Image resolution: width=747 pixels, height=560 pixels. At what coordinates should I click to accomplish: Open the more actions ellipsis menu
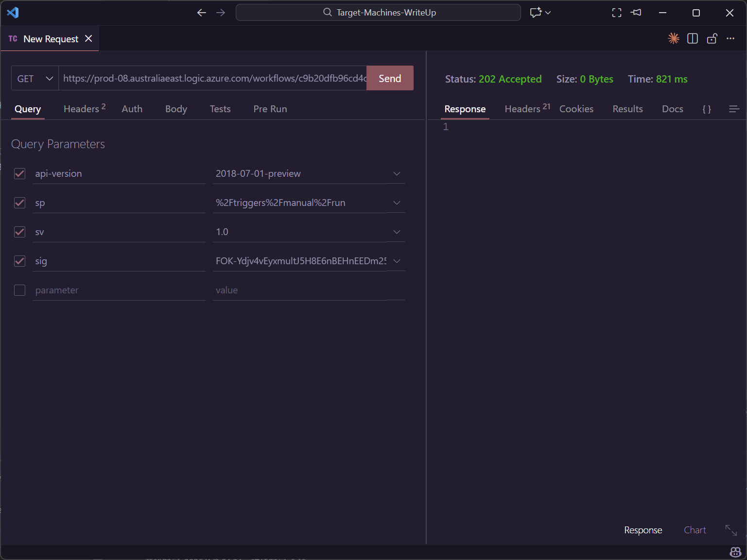(x=730, y=38)
